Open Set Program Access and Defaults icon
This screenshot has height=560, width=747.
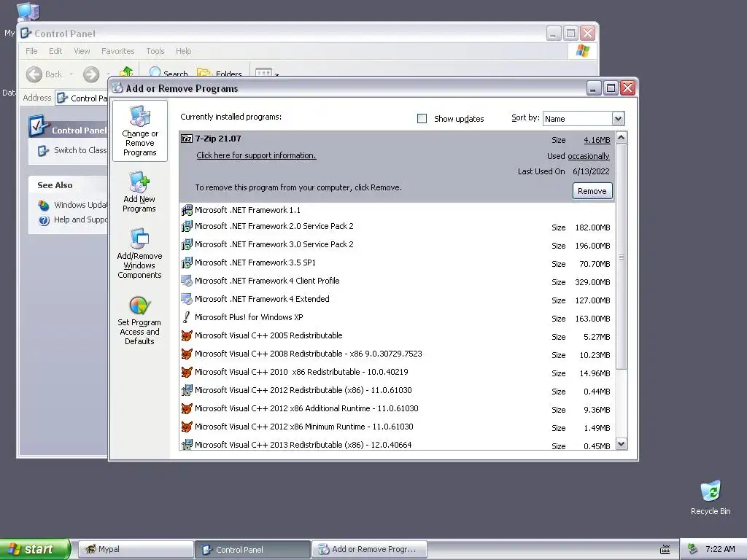139,306
